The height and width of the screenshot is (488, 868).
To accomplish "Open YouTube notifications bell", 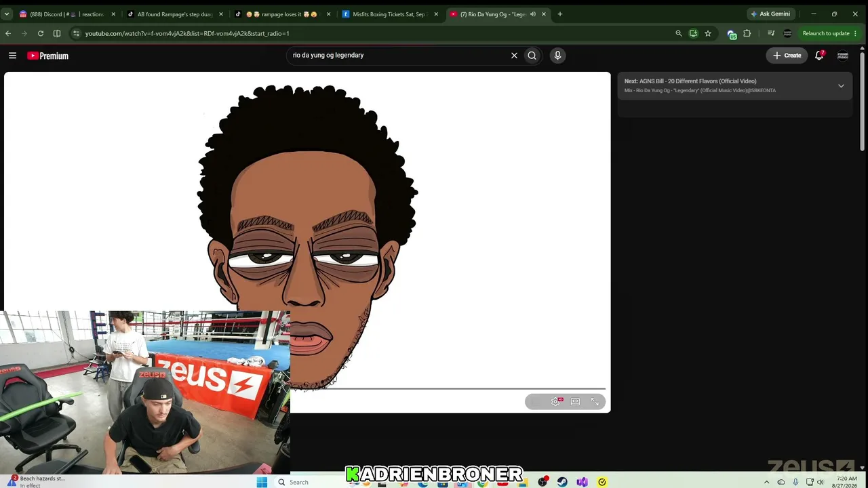I will [x=819, y=56].
